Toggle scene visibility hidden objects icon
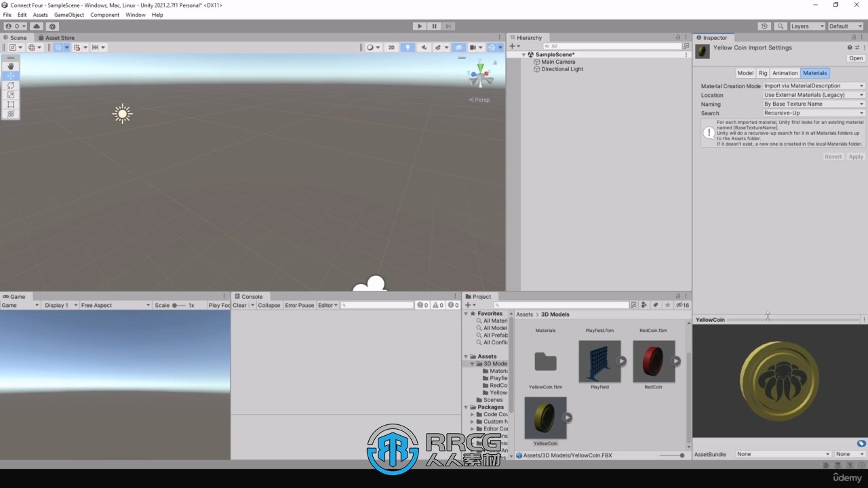 coord(459,47)
